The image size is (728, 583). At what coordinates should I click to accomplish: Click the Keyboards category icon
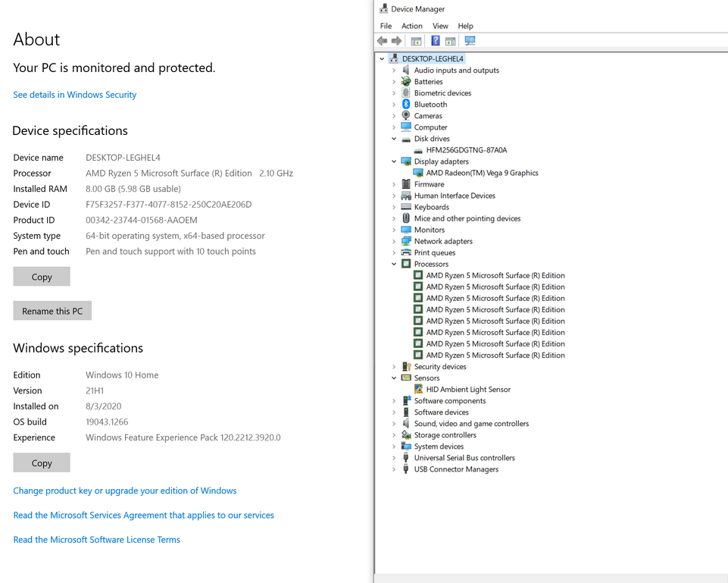[x=406, y=206]
